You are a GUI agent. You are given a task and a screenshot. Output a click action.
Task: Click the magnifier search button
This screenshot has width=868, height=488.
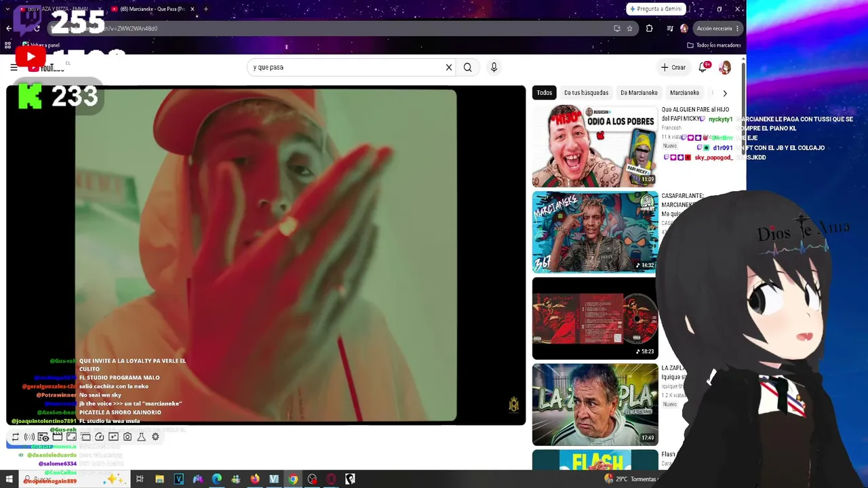coord(467,67)
